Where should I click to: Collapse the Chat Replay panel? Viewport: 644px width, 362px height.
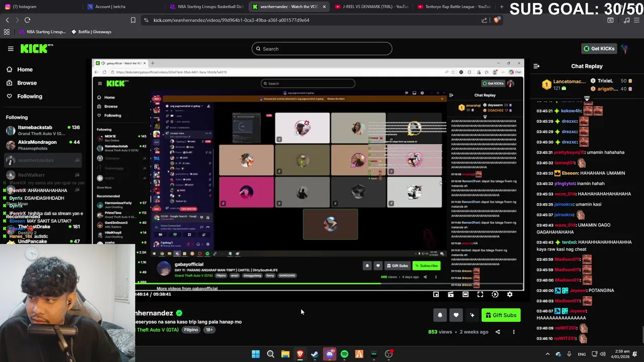[536, 66]
